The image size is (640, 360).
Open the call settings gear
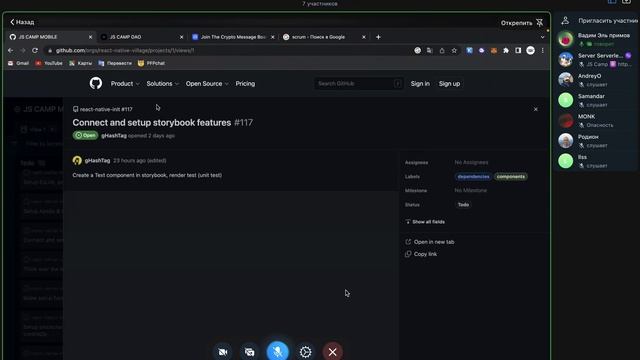305,351
